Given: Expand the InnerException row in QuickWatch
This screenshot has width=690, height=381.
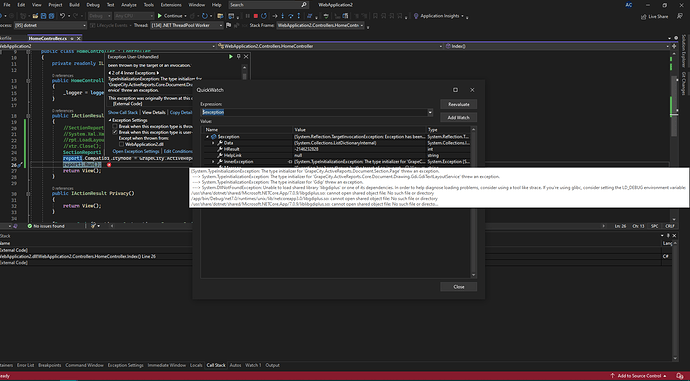Looking at the screenshot, I should [x=213, y=161].
